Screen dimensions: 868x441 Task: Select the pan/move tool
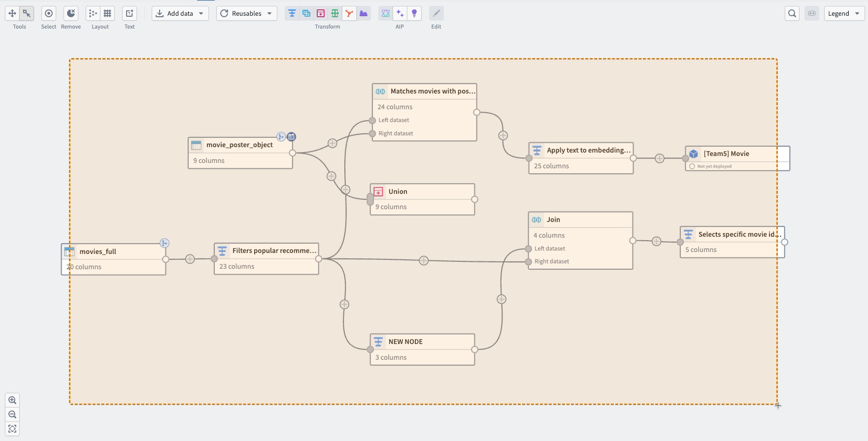point(12,13)
